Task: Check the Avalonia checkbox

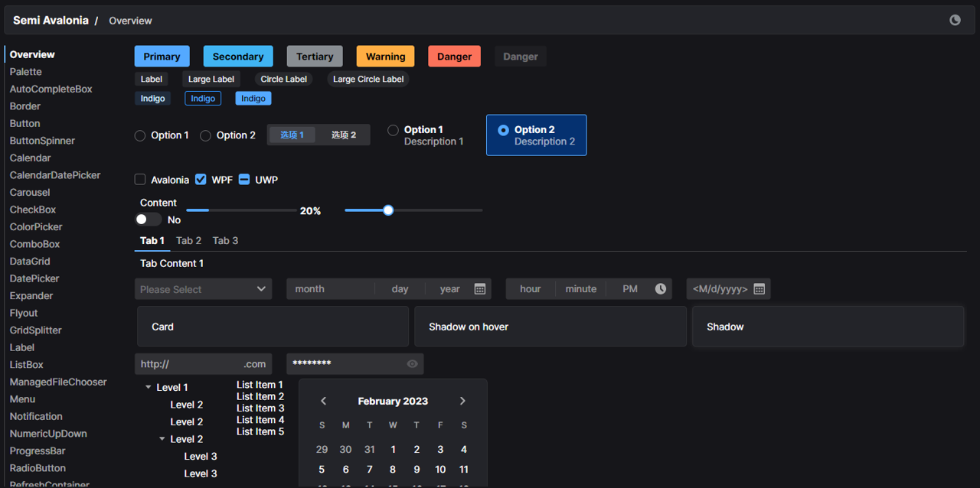Action: point(140,180)
